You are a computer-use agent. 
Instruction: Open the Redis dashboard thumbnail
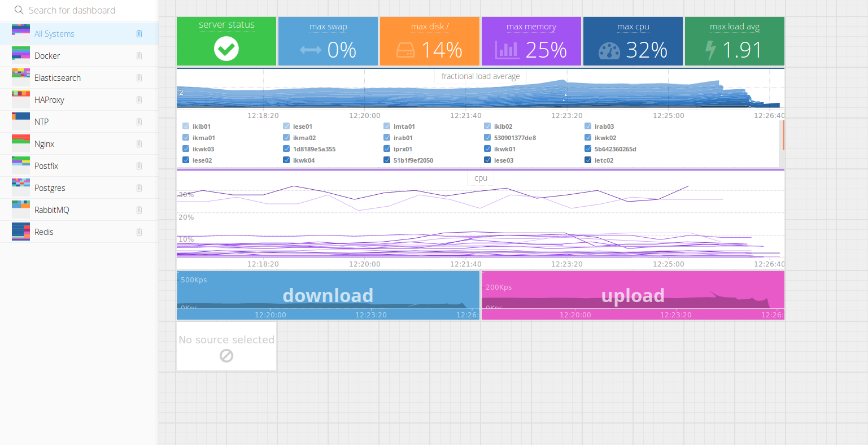coord(21,232)
